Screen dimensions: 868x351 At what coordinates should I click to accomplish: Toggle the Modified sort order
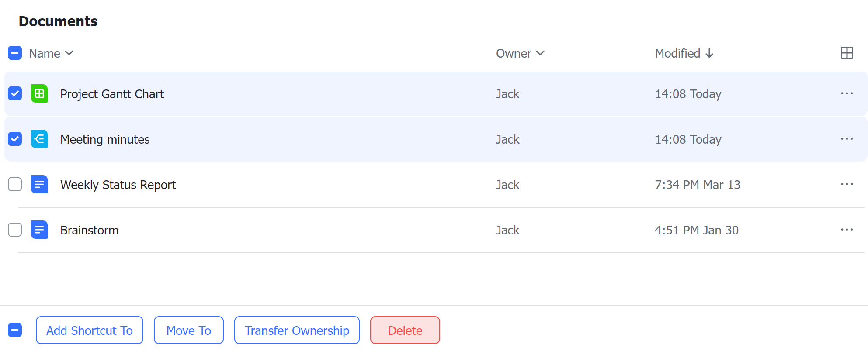coord(709,53)
